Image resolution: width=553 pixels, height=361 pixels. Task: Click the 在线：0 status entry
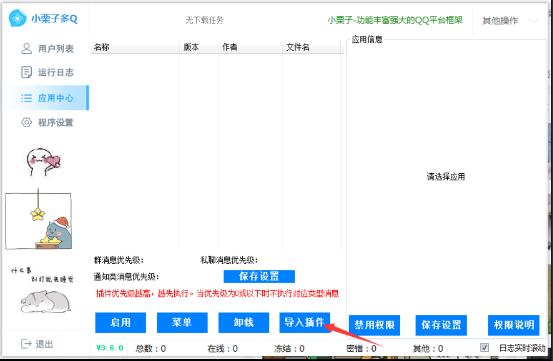(x=223, y=348)
